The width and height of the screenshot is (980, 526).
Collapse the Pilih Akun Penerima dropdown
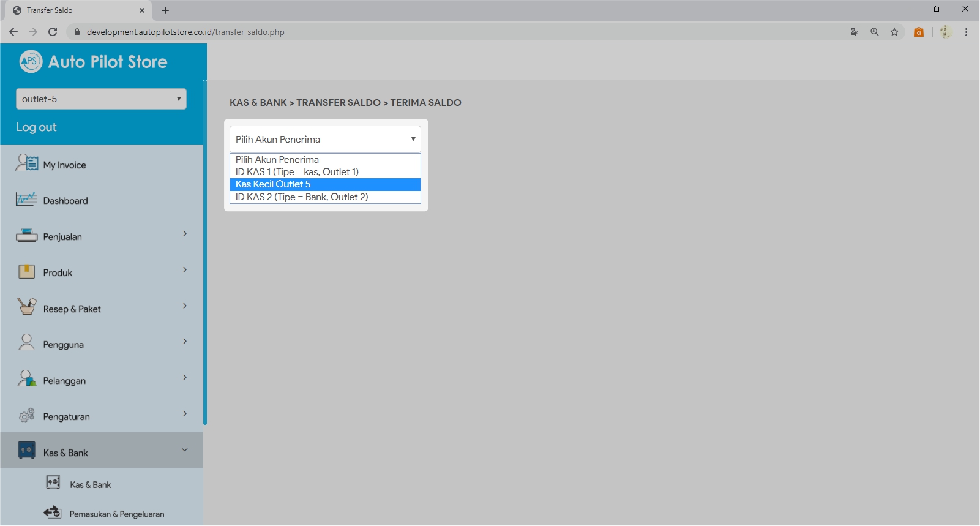325,140
